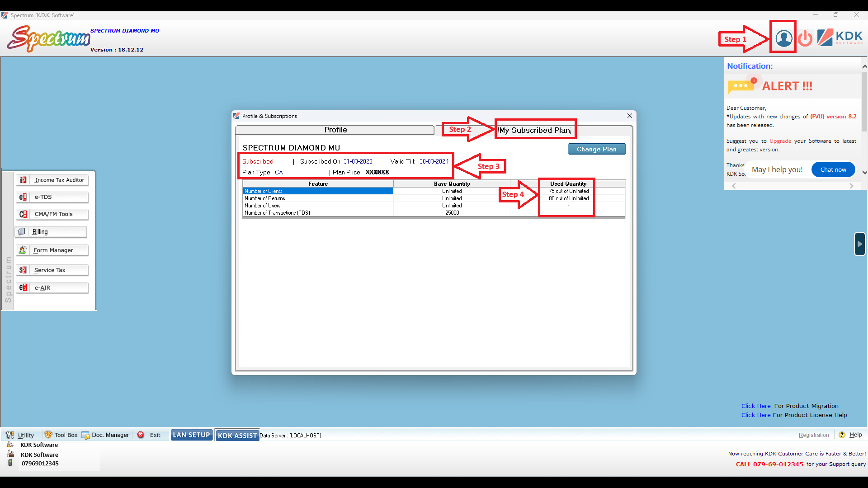Click the Form Manager icon
868x488 pixels.
coord(23,250)
